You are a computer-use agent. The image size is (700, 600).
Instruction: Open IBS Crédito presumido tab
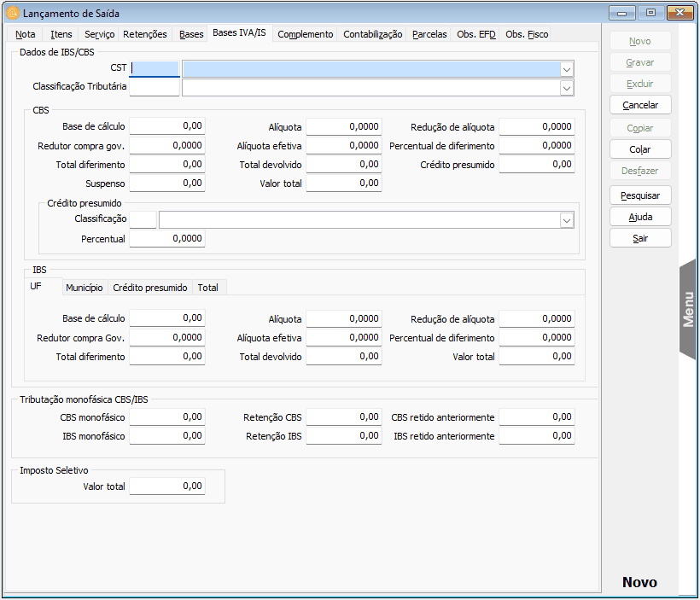point(149,288)
